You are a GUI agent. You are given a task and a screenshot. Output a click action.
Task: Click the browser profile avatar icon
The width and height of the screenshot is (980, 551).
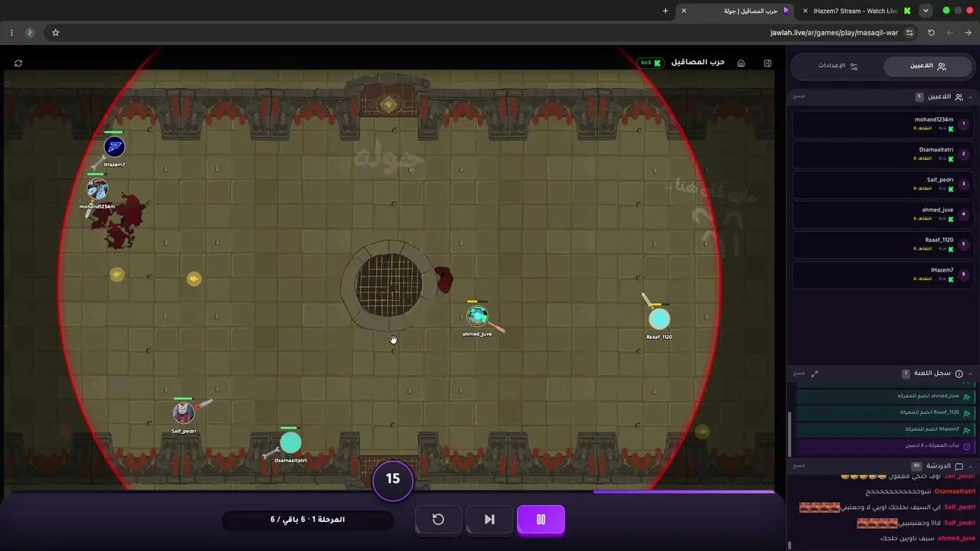tap(30, 33)
